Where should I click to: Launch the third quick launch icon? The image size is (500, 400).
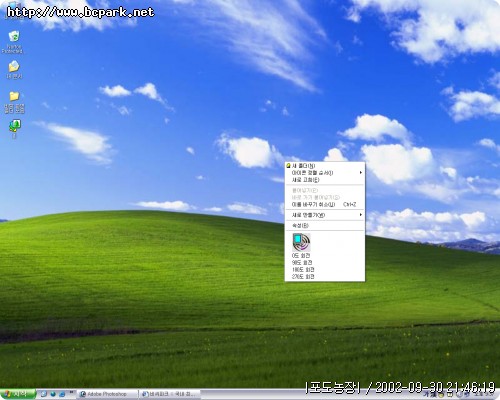[x=62, y=394]
